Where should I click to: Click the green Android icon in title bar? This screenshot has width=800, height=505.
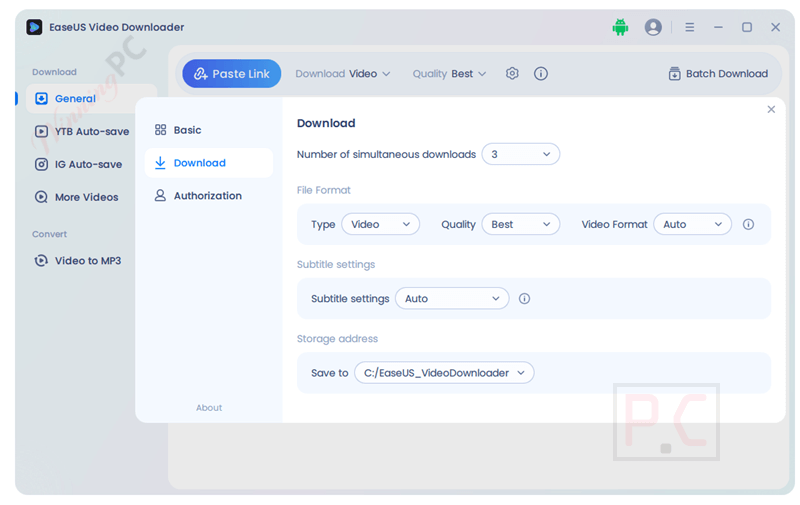tap(620, 27)
